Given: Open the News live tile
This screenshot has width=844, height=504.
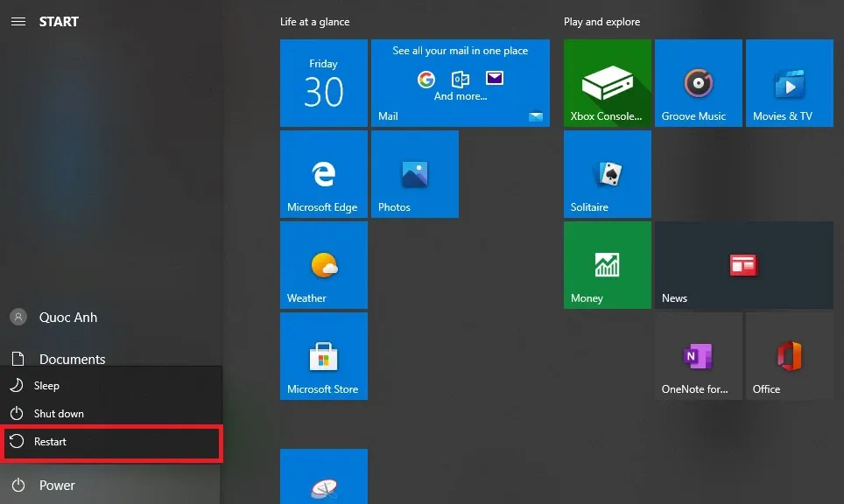Looking at the screenshot, I should 743,265.
